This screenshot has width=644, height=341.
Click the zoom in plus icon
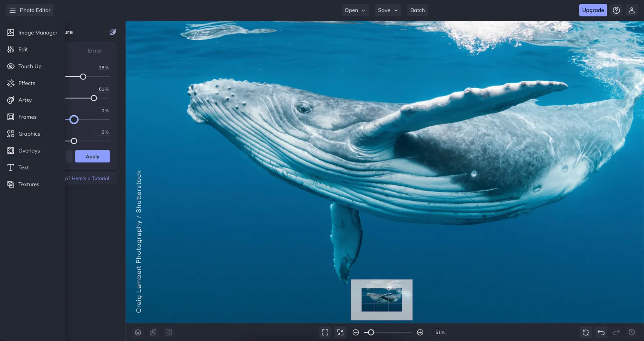420,333
